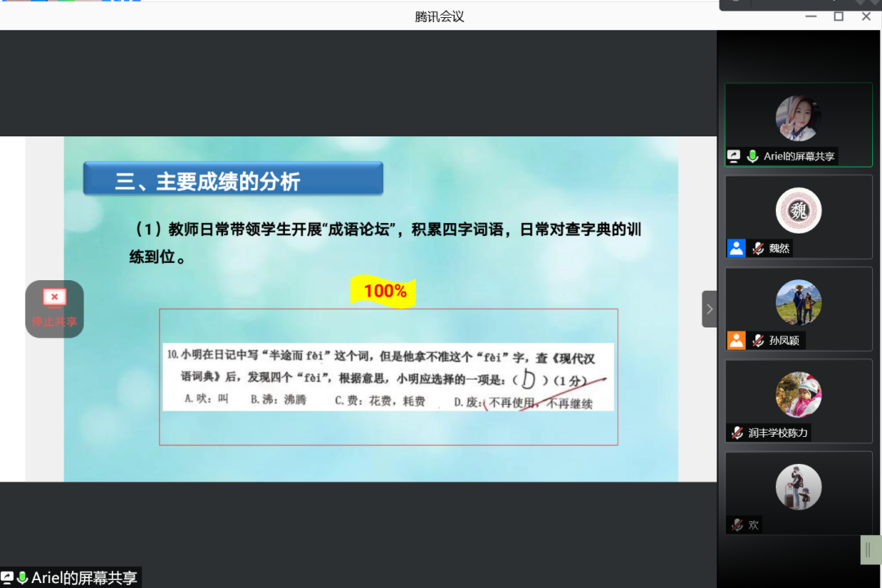The width and height of the screenshot is (882, 588).
Task: Expand the next slide with the right chevron arrow
Action: click(709, 309)
